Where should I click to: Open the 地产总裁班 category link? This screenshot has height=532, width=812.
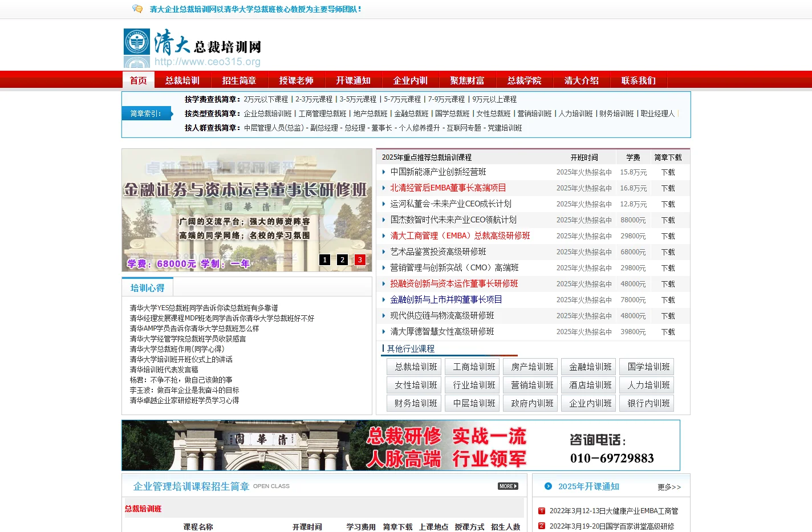pos(371,113)
